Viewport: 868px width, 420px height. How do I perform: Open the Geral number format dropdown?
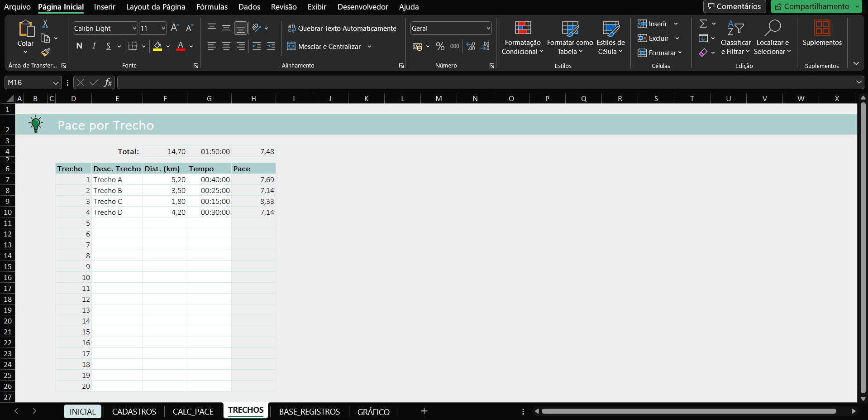(x=488, y=28)
